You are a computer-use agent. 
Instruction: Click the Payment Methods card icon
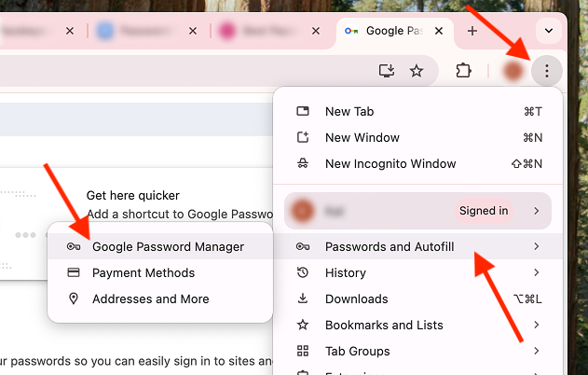coord(74,272)
